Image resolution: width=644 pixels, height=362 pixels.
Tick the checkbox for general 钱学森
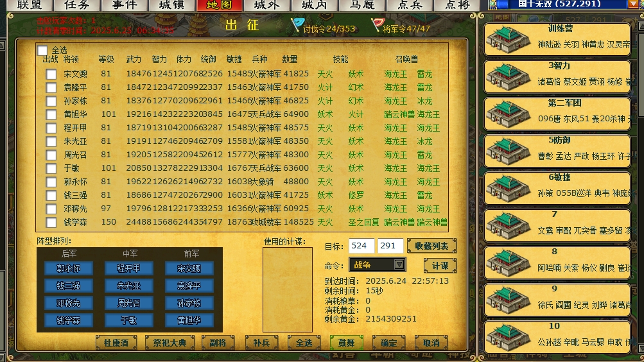pyautogui.click(x=51, y=223)
